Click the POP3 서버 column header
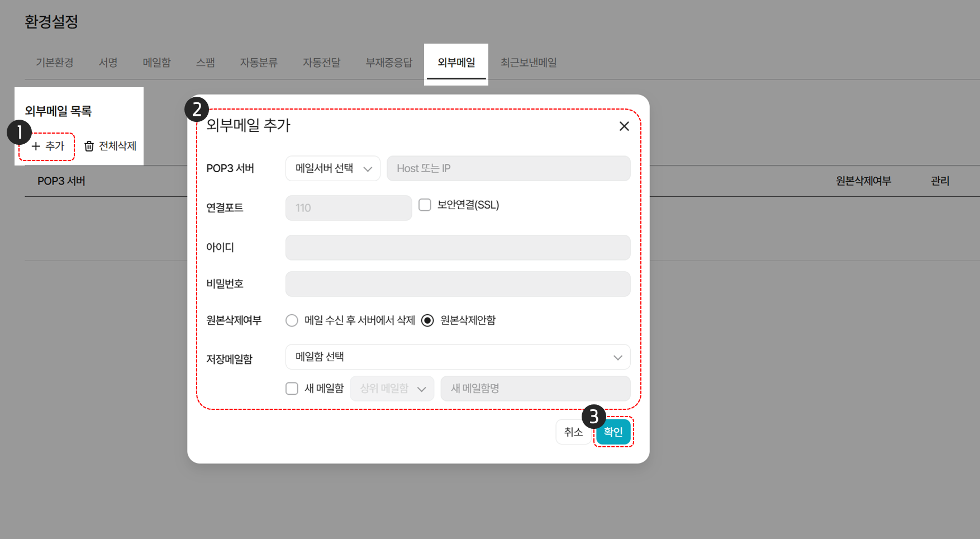Screen dimensions: 980x539 (61, 181)
